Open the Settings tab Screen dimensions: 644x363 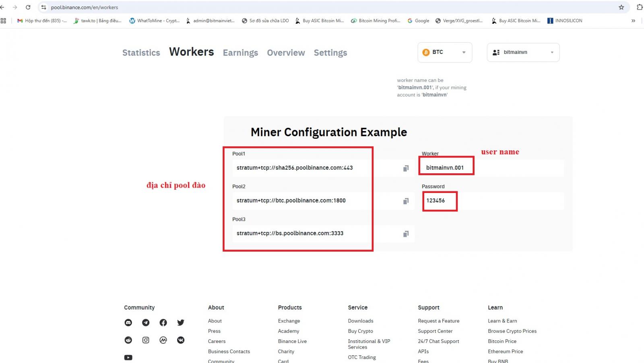click(x=330, y=53)
